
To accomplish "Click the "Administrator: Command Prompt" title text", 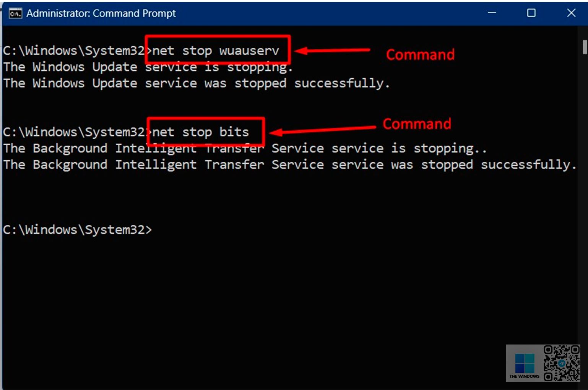I will pyautogui.click(x=101, y=13).
